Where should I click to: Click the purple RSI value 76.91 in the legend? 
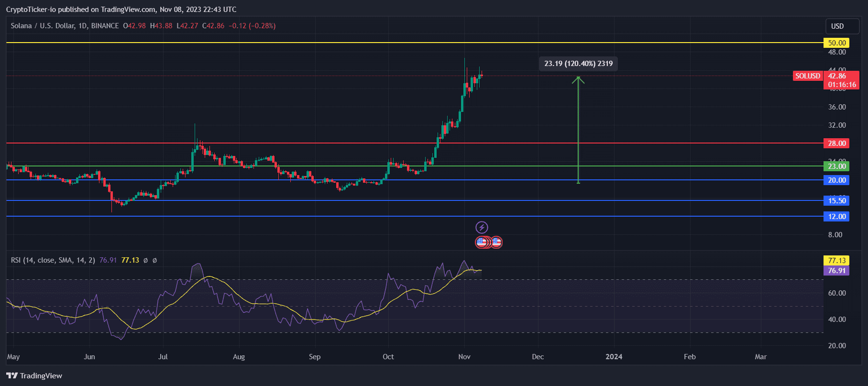(108, 260)
